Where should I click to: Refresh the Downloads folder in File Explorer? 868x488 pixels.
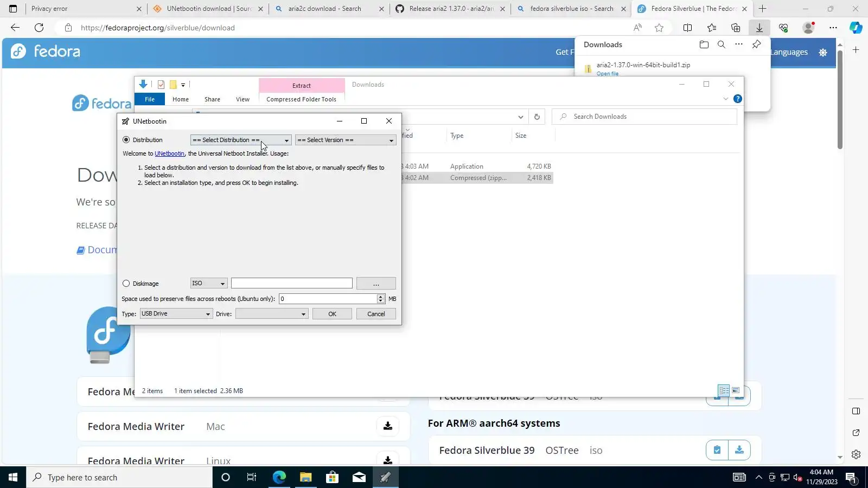point(537,117)
